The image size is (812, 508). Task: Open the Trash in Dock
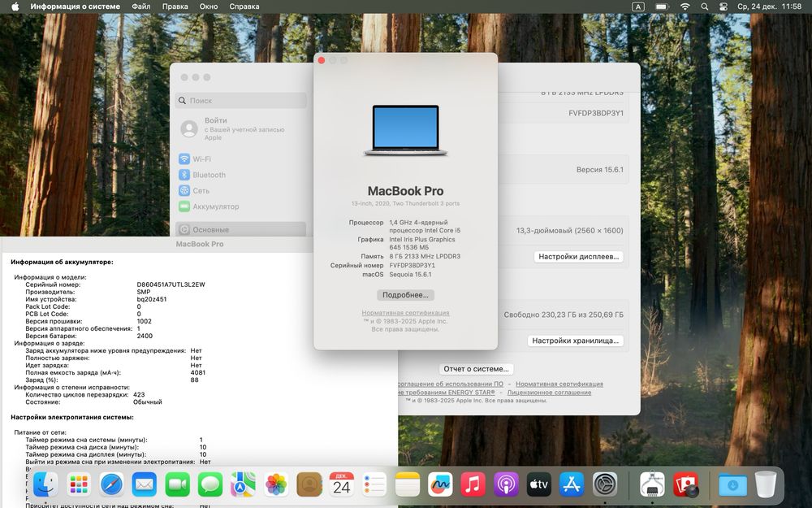pos(766,484)
